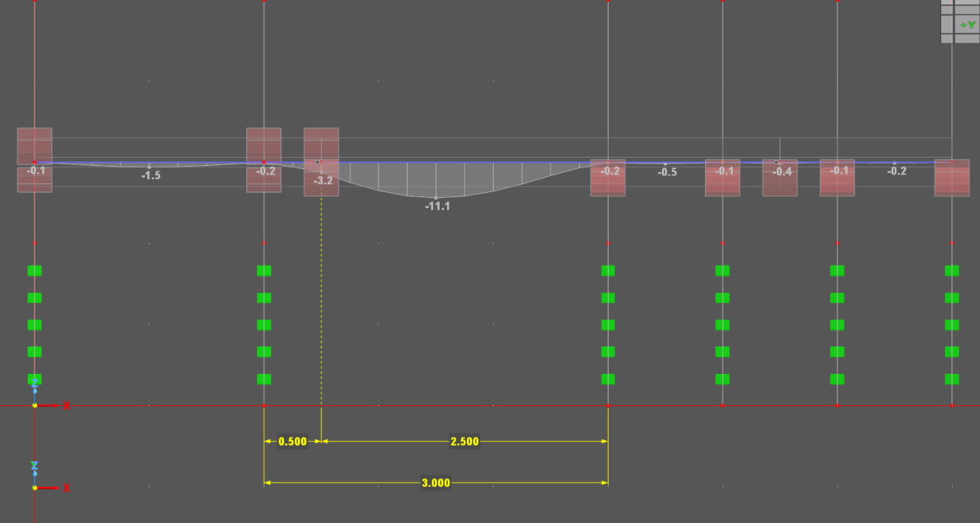Click the top-left pink support box above -0.1
Viewport: 980px width, 523px height.
(34, 145)
